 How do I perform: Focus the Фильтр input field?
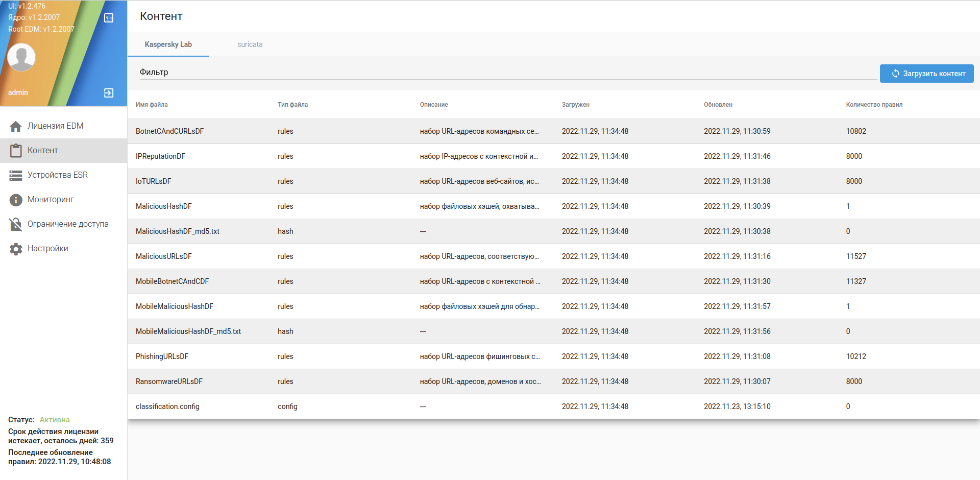tap(508, 73)
